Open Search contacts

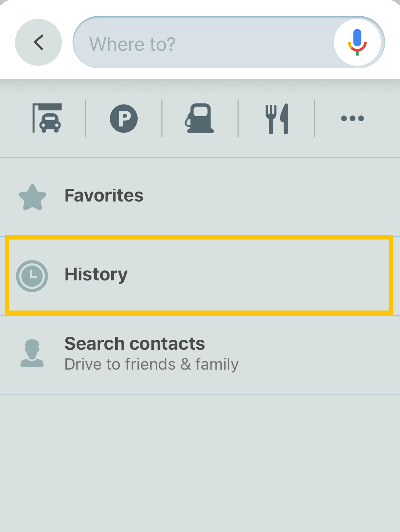pyautogui.click(x=135, y=344)
